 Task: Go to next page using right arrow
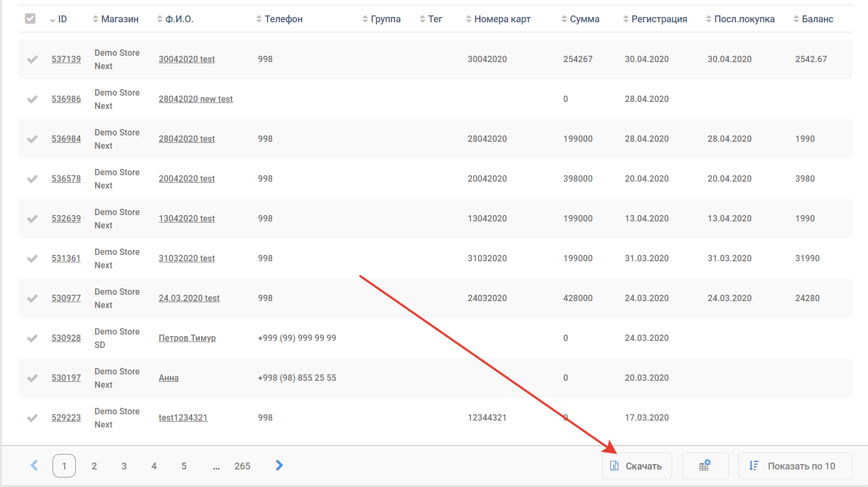click(279, 466)
